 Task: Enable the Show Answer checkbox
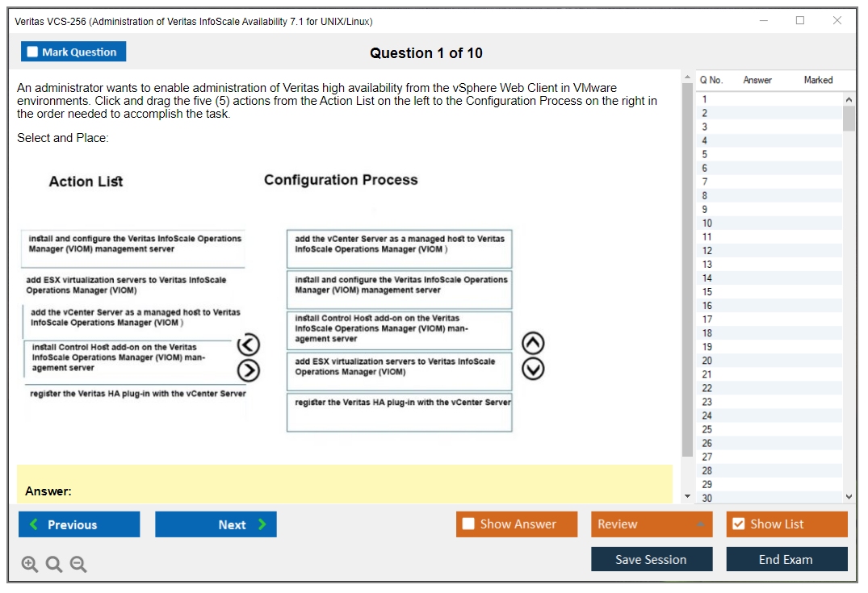pos(468,524)
